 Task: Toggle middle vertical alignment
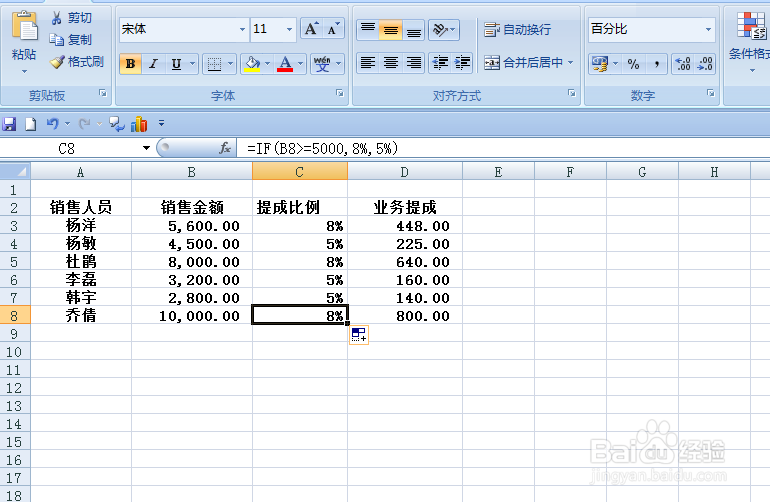391,29
